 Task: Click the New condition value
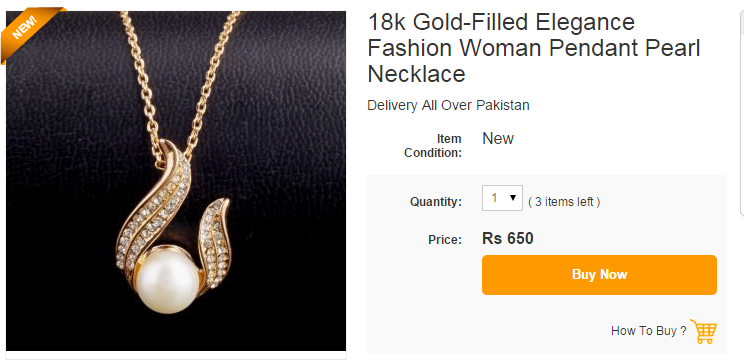coord(498,138)
